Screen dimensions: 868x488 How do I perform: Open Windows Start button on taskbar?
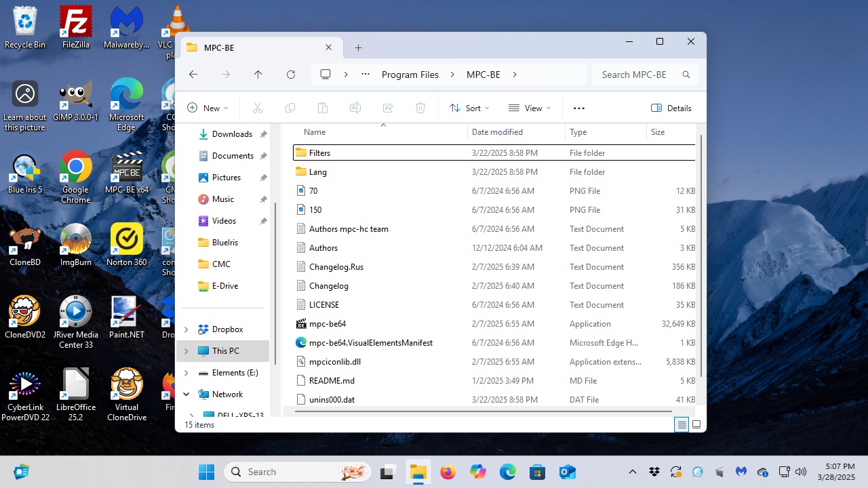[x=206, y=472]
